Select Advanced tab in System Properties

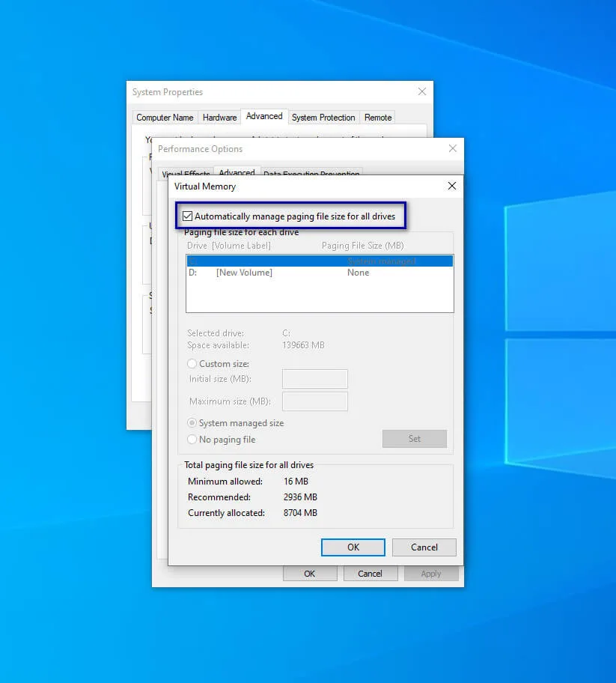pos(264,116)
